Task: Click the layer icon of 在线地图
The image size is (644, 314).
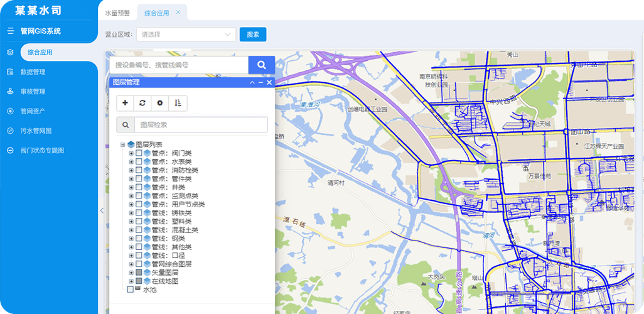Action: [x=147, y=281]
